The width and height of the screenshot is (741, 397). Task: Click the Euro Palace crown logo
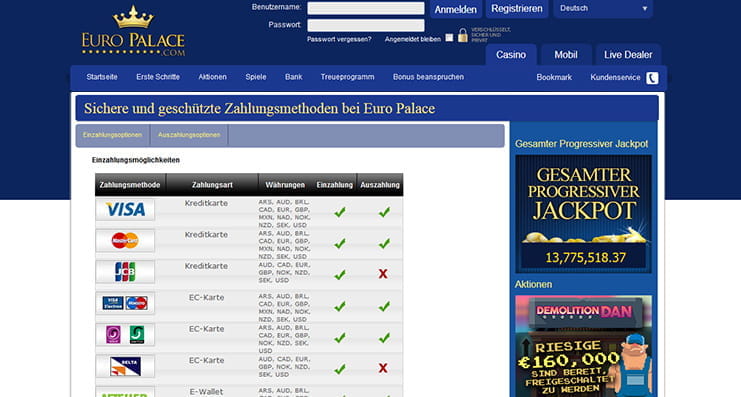(x=133, y=31)
